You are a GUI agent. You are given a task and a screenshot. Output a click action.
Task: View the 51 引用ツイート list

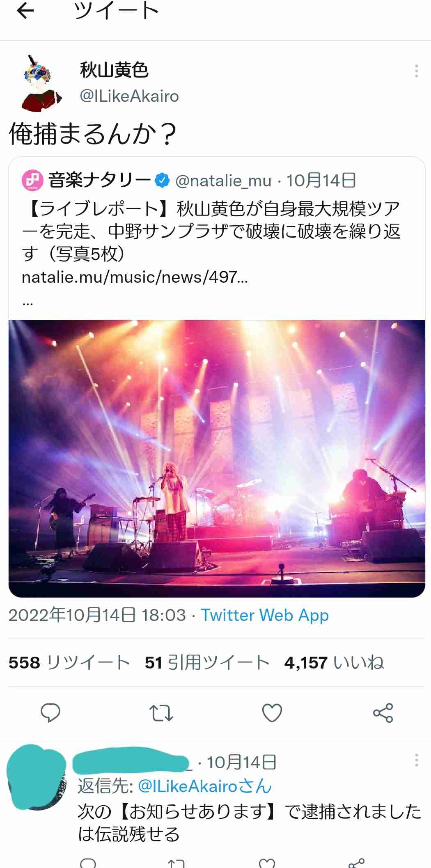[x=207, y=662]
